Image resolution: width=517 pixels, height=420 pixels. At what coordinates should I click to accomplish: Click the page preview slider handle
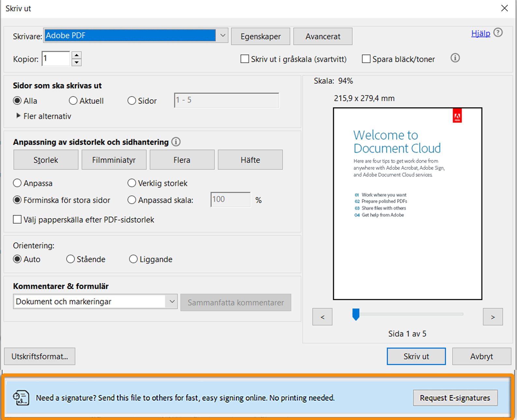356,315
